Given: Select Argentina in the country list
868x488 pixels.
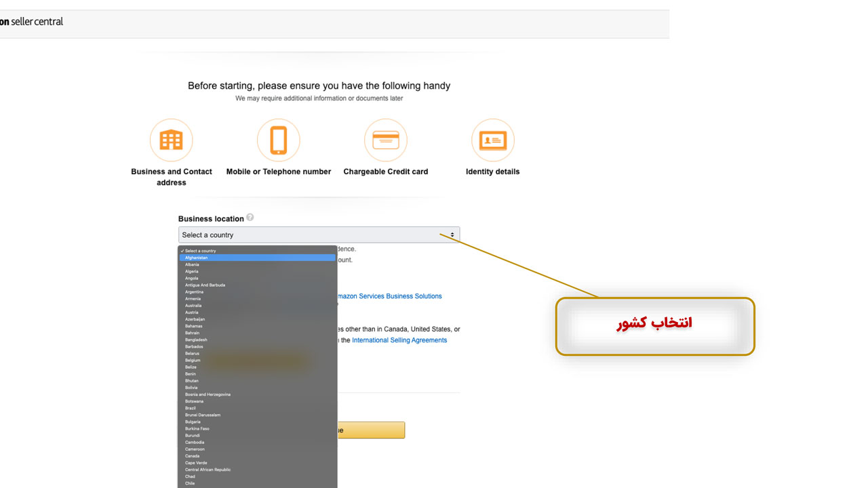Looking at the screenshot, I should pos(258,291).
